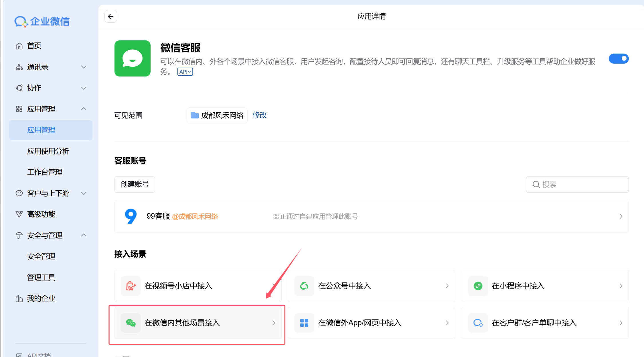Image resolution: width=644 pixels, height=357 pixels.
Task: Click the 成都风禾网络 department tag
Action: pyautogui.click(x=217, y=115)
